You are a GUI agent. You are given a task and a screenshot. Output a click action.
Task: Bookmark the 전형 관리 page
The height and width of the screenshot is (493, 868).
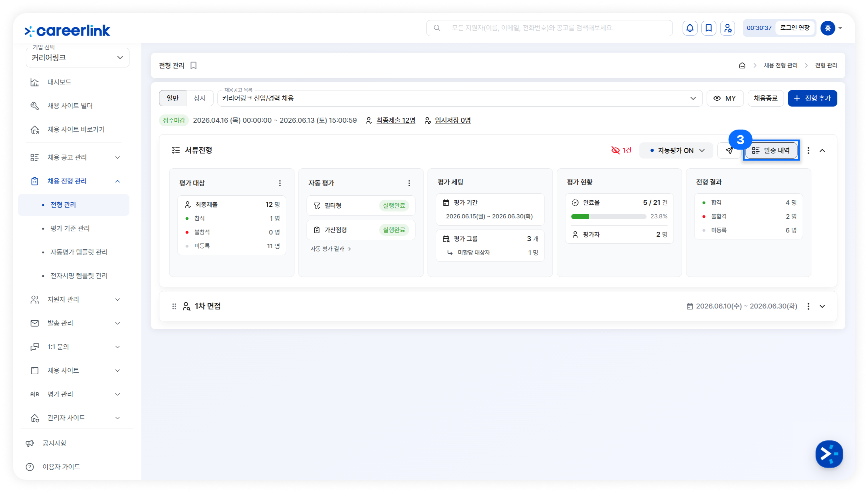[x=194, y=65]
